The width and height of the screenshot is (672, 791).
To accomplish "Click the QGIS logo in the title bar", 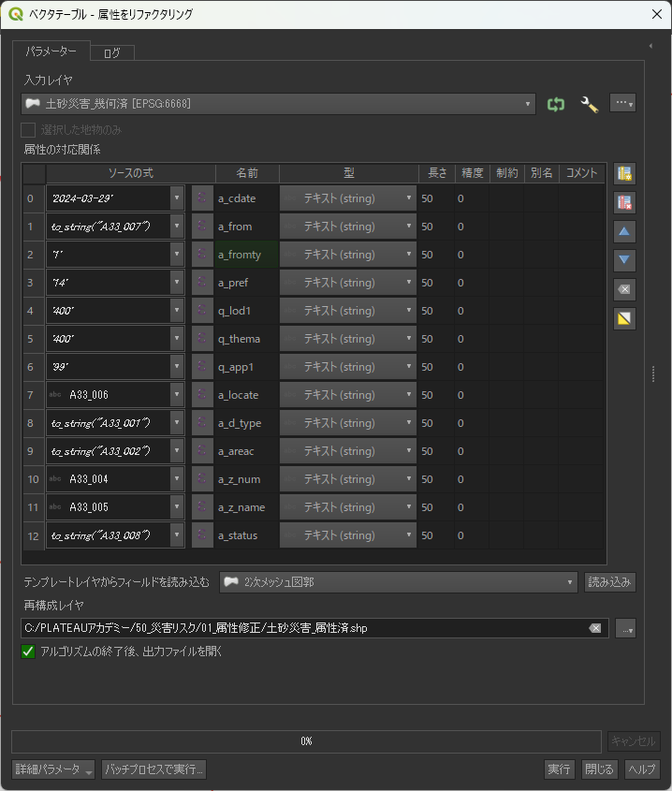I will pyautogui.click(x=16, y=14).
